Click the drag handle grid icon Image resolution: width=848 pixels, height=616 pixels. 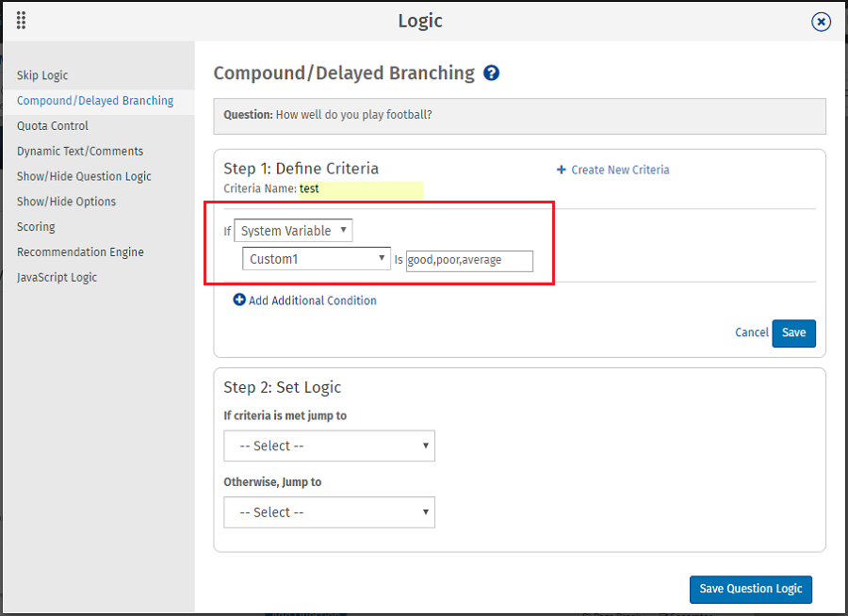click(21, 20)
